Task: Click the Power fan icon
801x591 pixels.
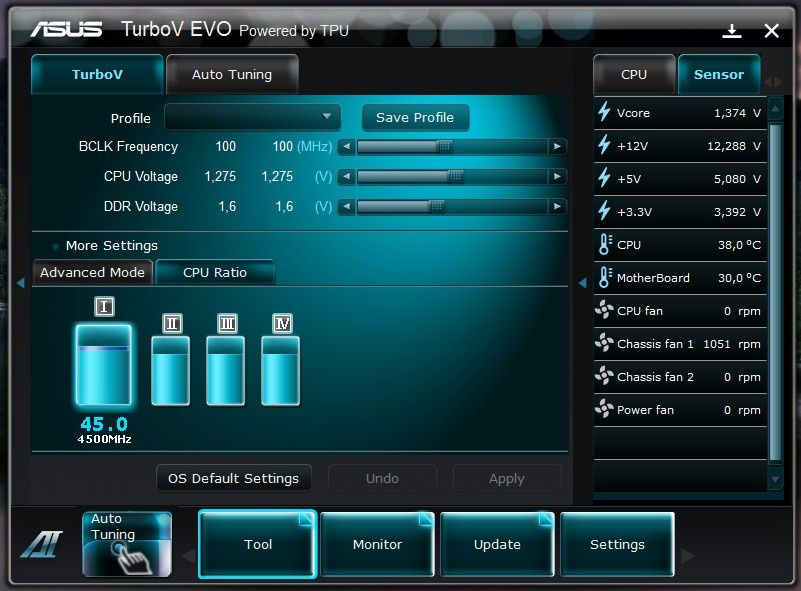Action: (604, 409)
